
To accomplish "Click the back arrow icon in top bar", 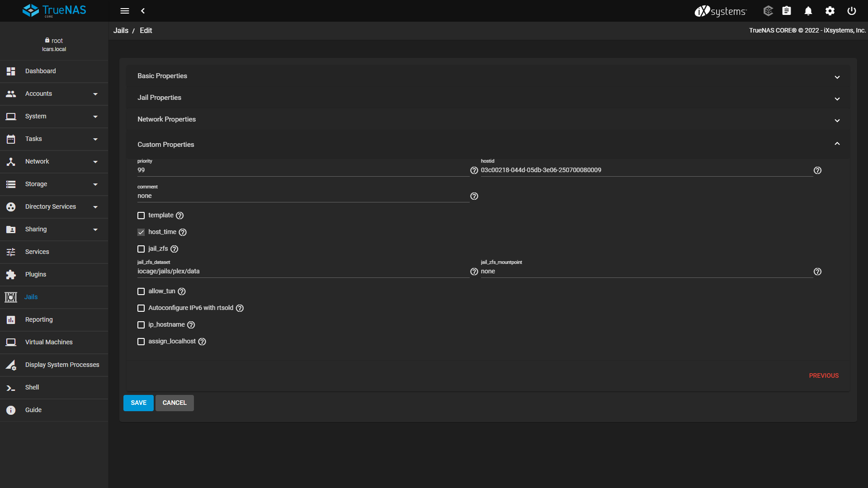I will (143, 11).
